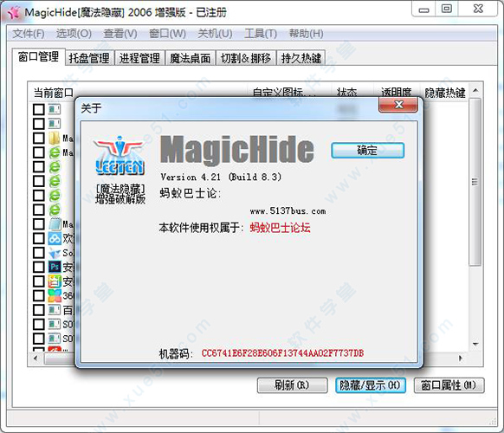Click the 透明度 column header

pyautogui.click(x=396, y=93)
